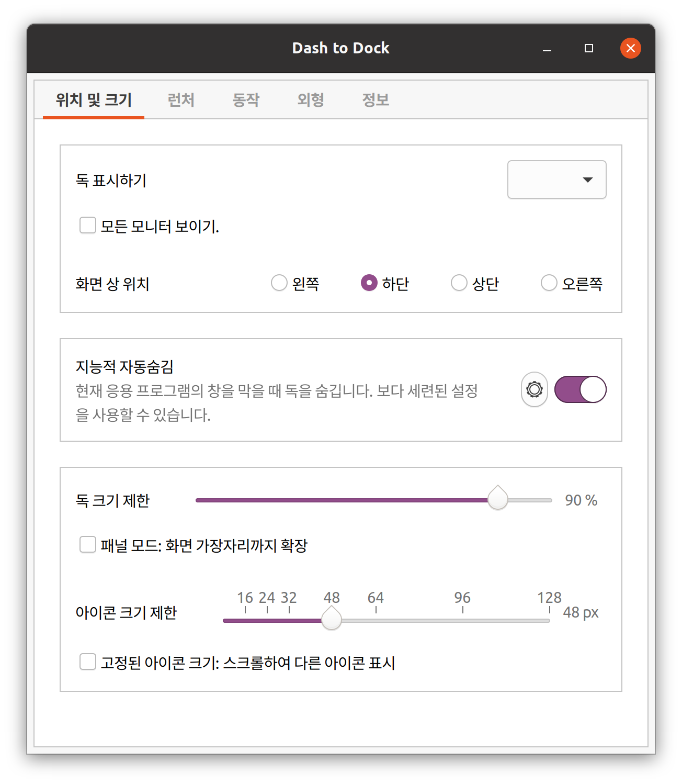Click the 지능적 자동숨김 heading
Image resolution: width=682 pixels, height=784 pixels.
tap(124, 366)
